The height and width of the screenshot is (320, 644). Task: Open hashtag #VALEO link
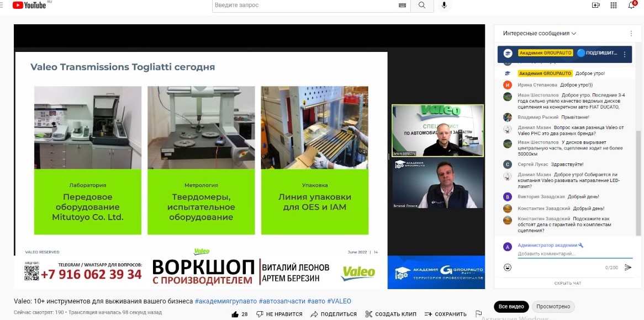(x=339, y=301)
